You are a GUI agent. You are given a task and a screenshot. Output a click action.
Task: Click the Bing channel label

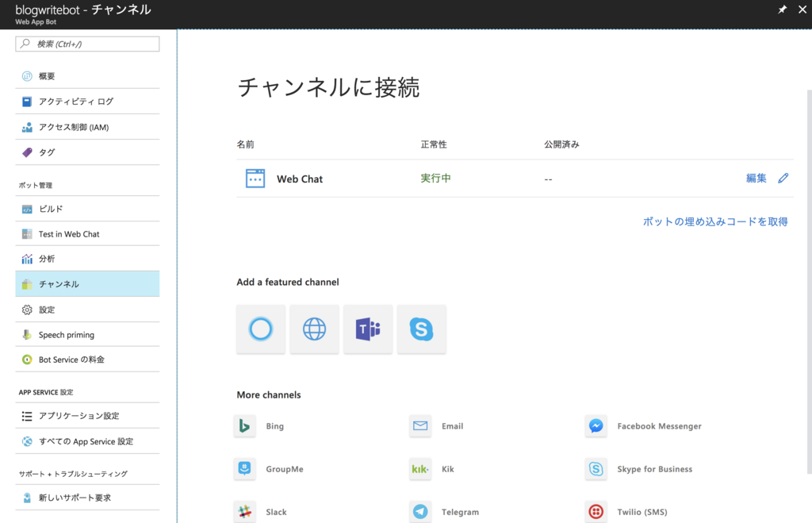point(275,426)
